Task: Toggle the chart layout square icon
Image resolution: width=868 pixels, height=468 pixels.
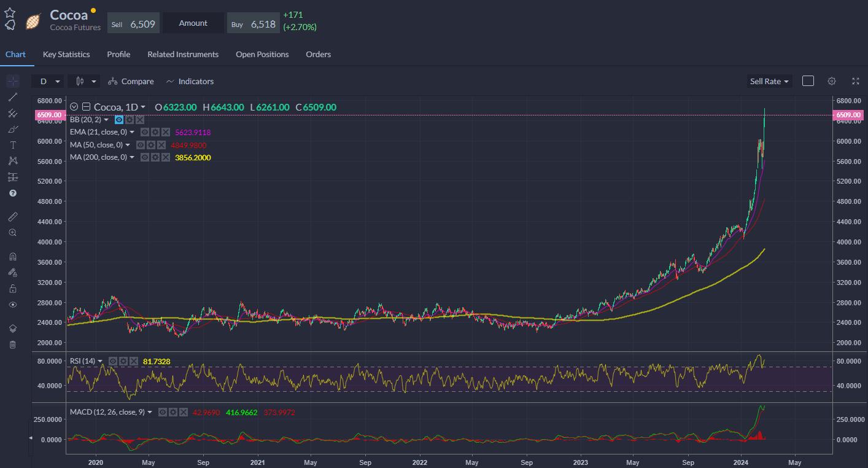Action: tap(808, 81)
